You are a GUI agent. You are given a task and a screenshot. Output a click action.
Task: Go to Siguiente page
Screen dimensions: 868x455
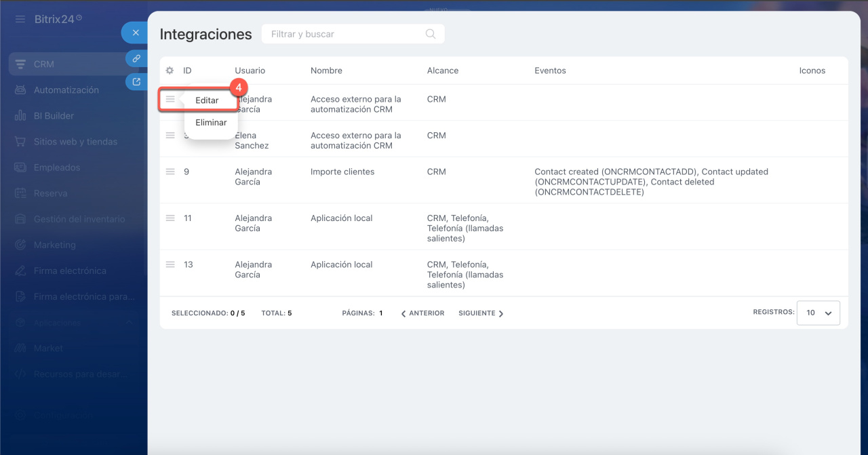[x=481, y=313]
